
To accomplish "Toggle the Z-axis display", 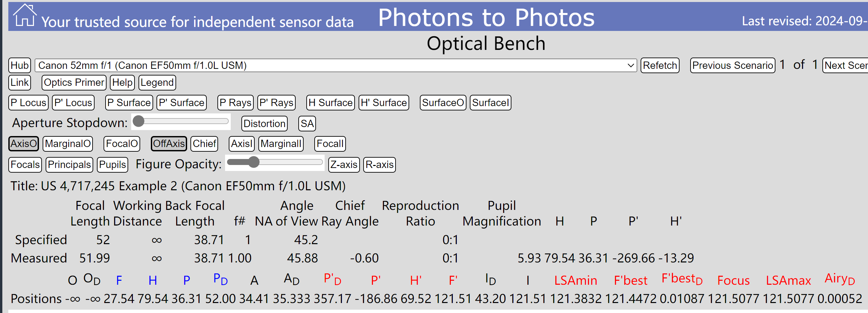I will [344, 165].
